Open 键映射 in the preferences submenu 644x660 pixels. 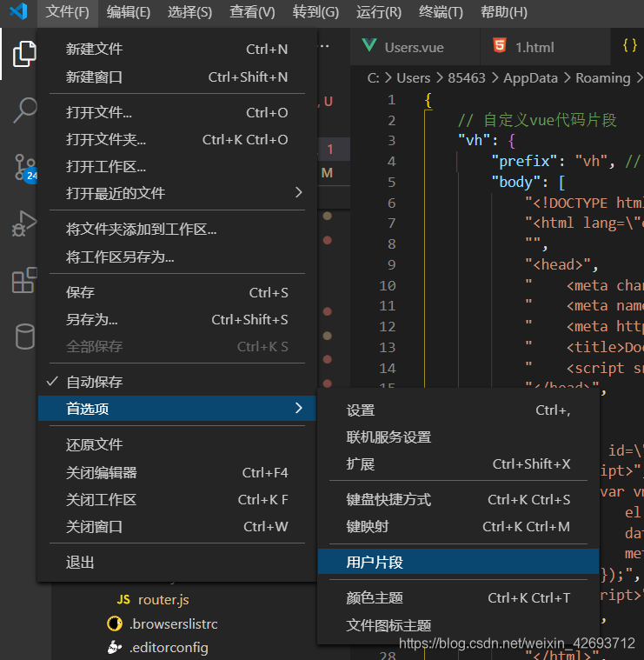point(458,527)
